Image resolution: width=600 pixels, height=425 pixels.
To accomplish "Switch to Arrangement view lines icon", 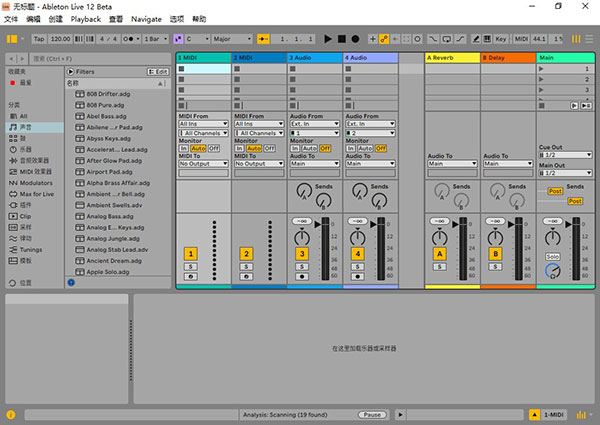I will click(x=589, y=39).
